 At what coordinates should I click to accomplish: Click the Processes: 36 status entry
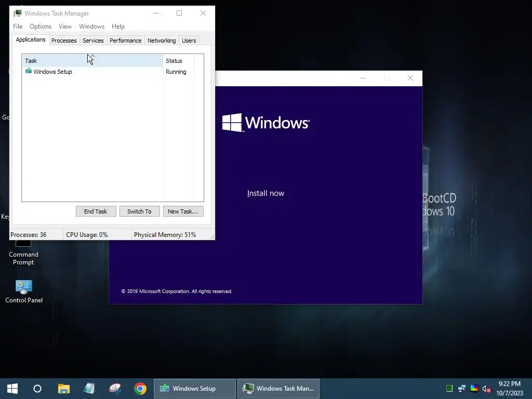(29, 235)
